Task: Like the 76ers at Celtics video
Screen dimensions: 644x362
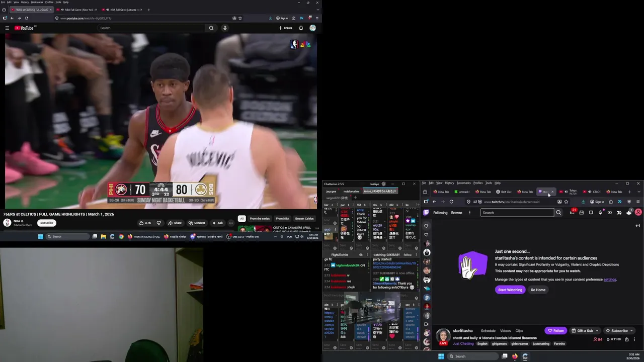Action: click(x=145, y=223)
